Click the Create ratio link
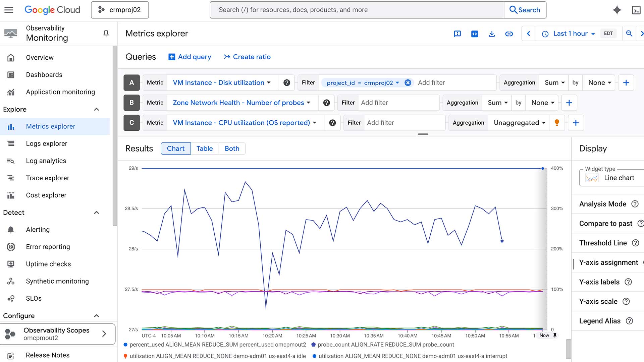This screenshot has width=644, height=362. pyautogui.click(x=247, y=57)
